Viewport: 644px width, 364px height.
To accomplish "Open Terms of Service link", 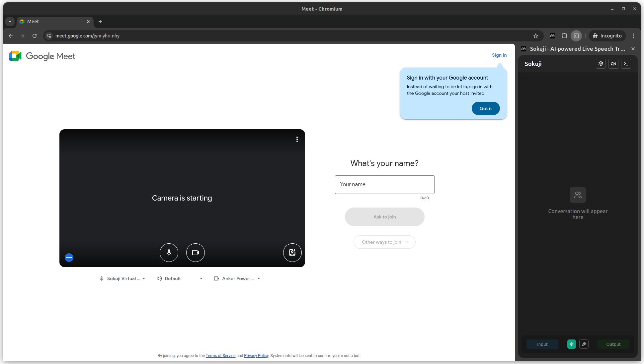I will (220, 356).
